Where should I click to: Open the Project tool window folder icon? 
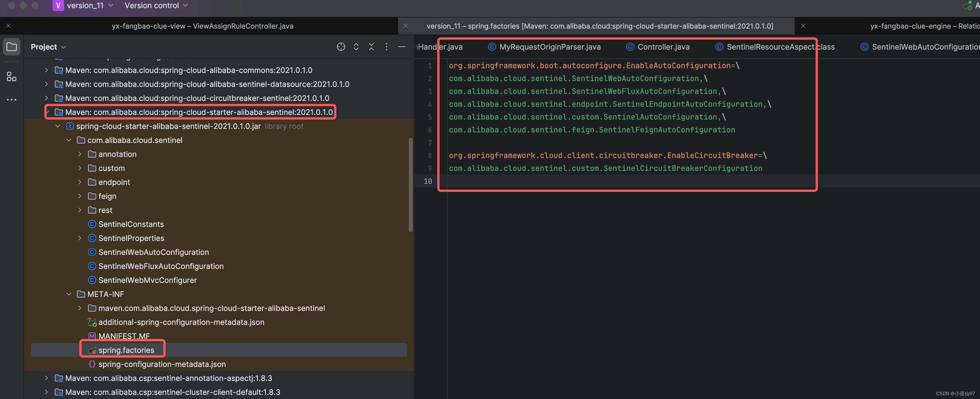click(12, 47)
